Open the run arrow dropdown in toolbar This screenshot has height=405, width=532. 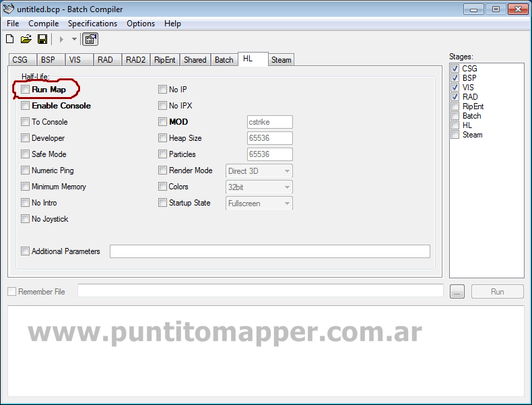coord(74,39)
